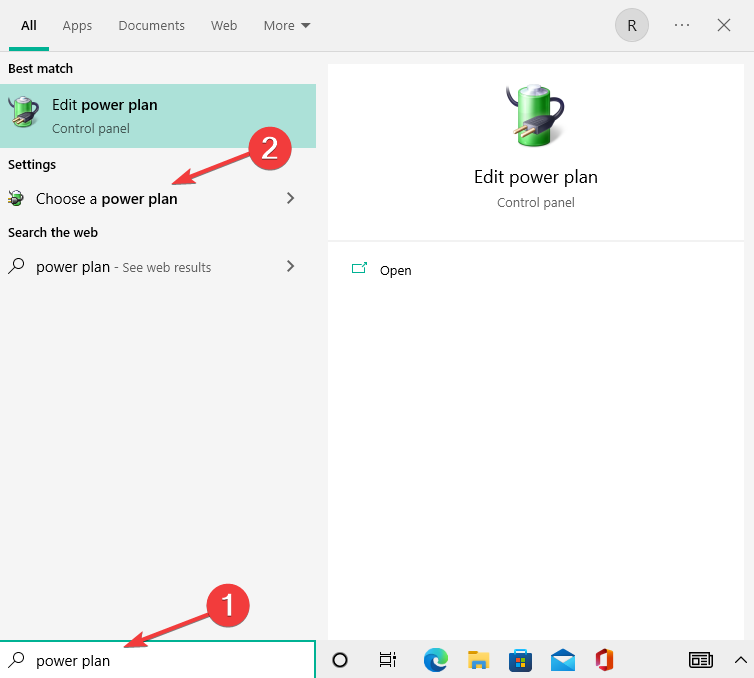Image resolution: width=754 pixels, height=678 pixels.
Task: Open the Documents search tab
Action: pos(151,25)
